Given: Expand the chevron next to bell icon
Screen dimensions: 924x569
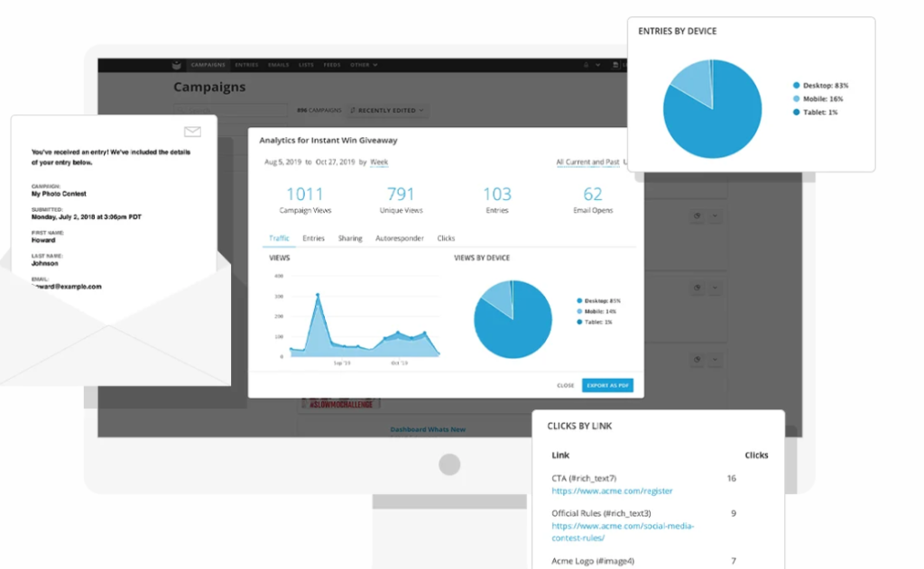Looking at the screenshot, I should (597, 65).
